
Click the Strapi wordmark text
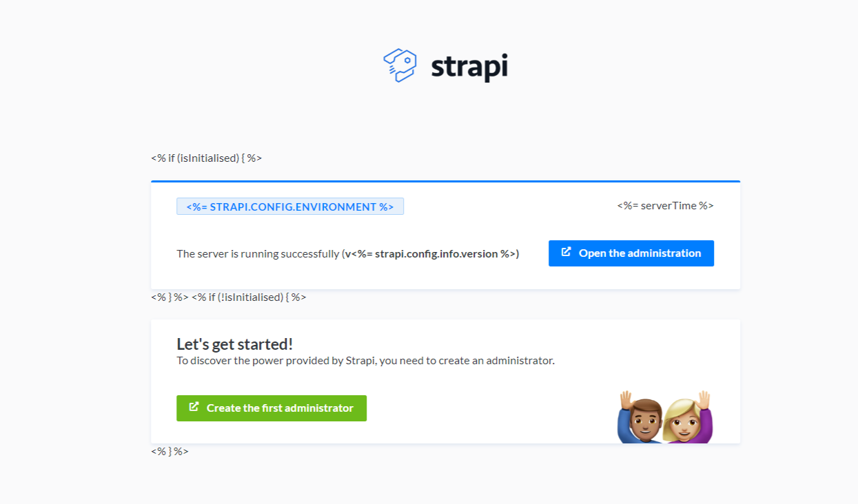(x=469, y=66)
